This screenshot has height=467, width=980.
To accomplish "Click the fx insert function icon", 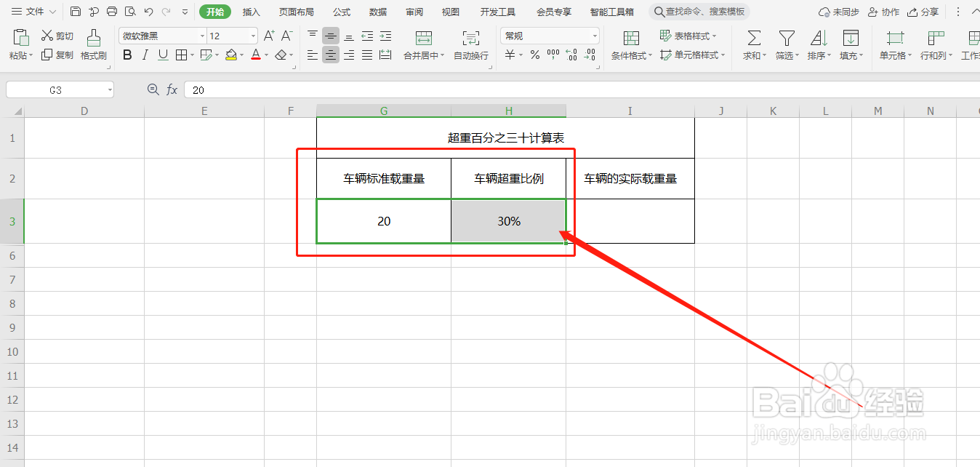I will pos(172,89).
